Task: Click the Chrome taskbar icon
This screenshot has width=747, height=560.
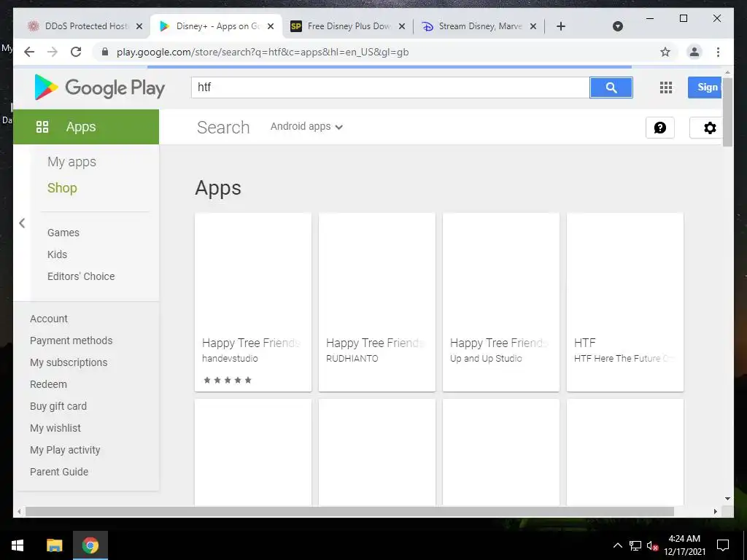Action: 90,545
